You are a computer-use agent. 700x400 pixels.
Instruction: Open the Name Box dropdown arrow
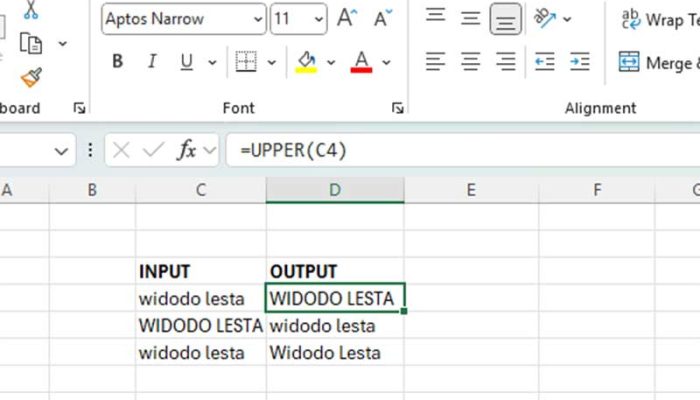[61, 151]
